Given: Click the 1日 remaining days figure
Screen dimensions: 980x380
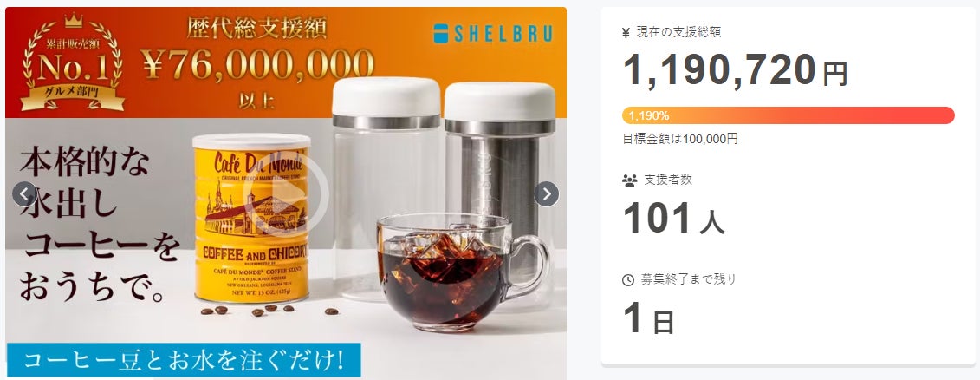Looking at the screenshot, I should [649, 318].
